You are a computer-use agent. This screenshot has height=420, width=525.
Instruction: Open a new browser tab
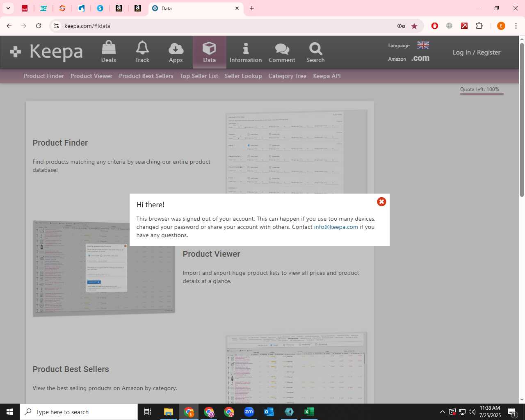click(x=252, y=8)
